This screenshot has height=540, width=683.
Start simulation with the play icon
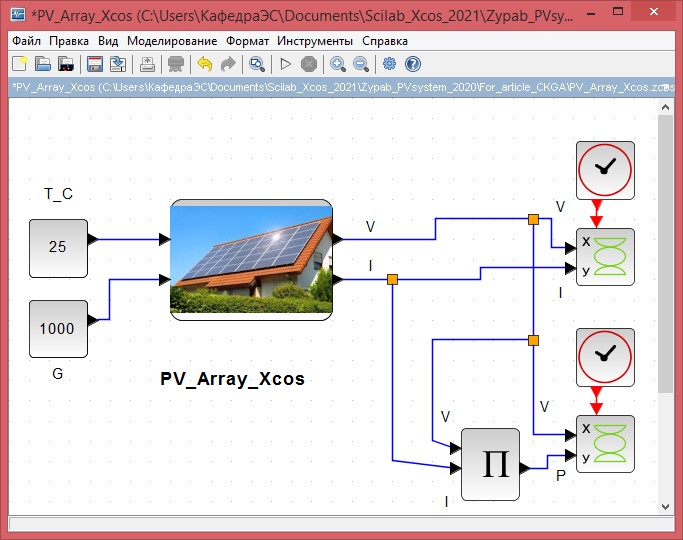click(x=286, y=64)
